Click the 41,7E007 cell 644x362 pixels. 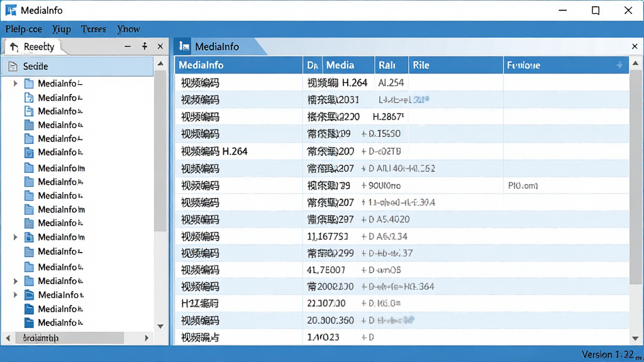coord(326,270)
